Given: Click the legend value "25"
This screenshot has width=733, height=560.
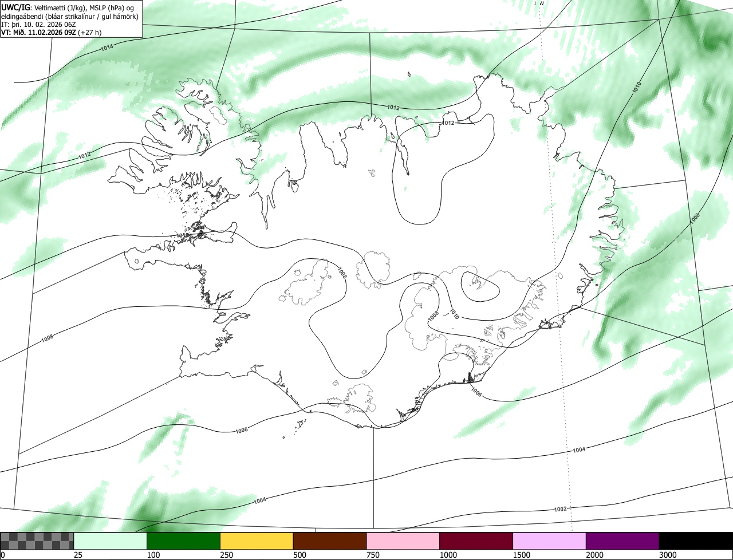Looking at the screenshot, I should click(x=77, y=554).
